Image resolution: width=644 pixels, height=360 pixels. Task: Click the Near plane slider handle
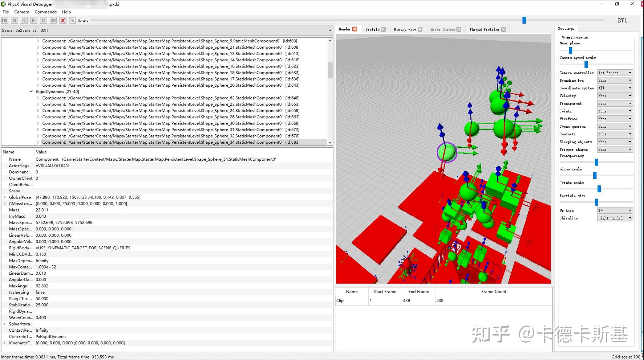570,50
